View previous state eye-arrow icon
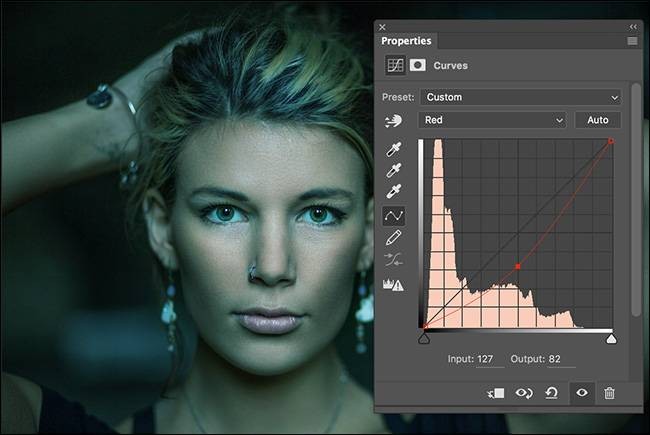Screen dimensions: 650x435 [524, 393]
